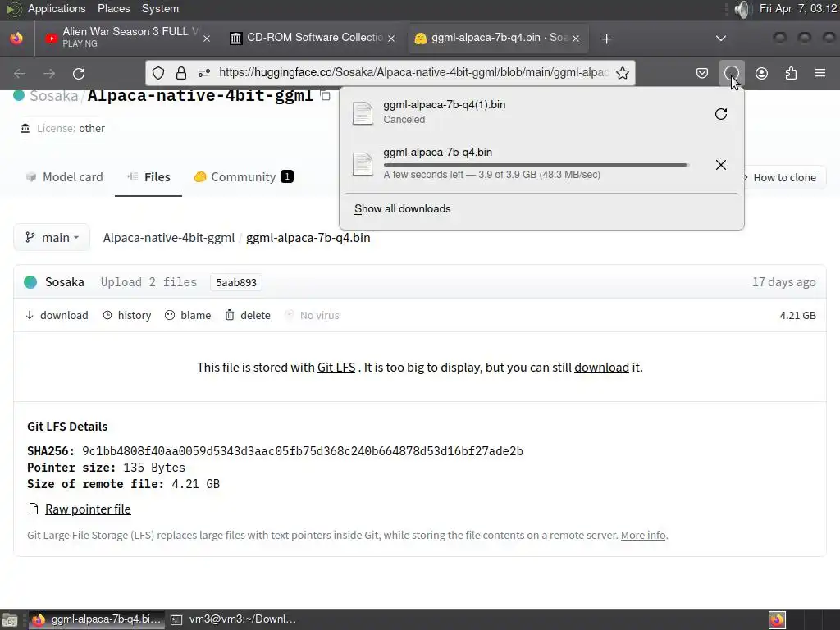Open the Firefox account icon
This screenshot has width=840, height=630.
[x=761, y=73]
